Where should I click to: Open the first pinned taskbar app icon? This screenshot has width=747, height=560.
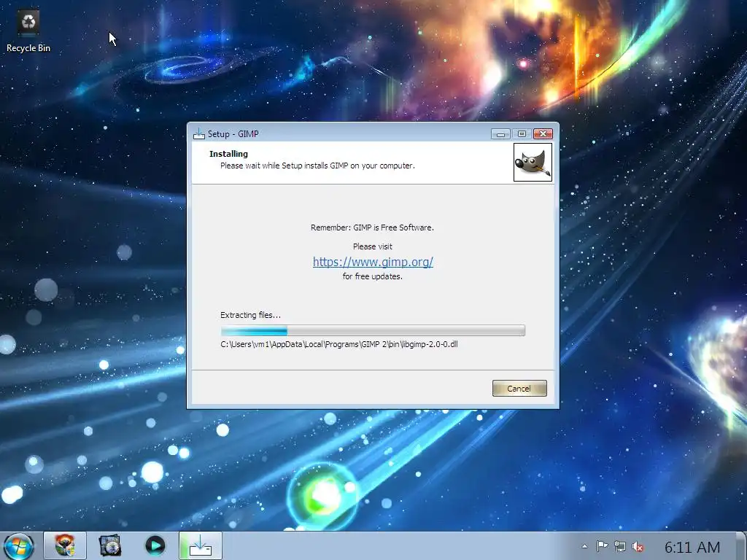click(x=65, y=545)
